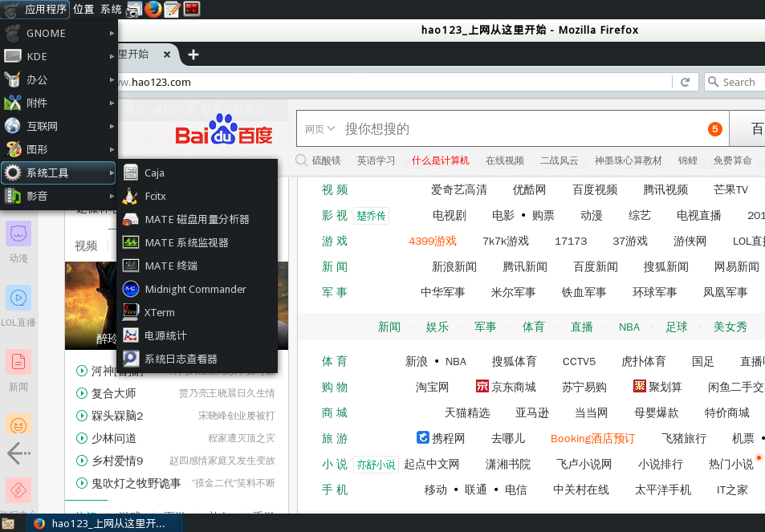The width and height of the screenshot is (765, 532).
Task: Click the 亦舒小说 tag
Action: tap(376, 465)
